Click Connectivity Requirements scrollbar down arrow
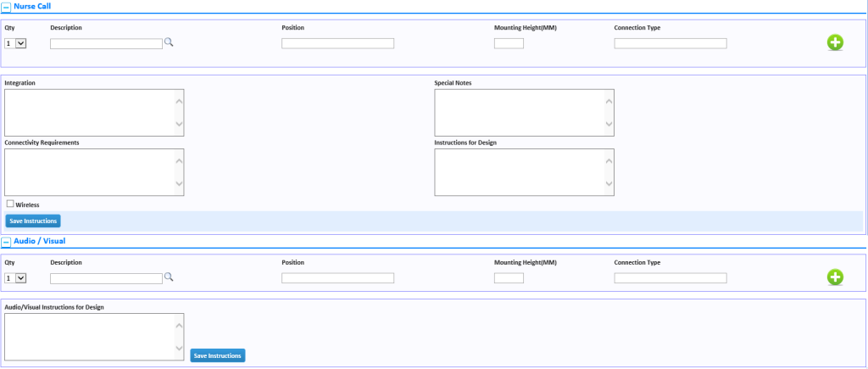Screen dimensions: 868x369 pos(179,183)
